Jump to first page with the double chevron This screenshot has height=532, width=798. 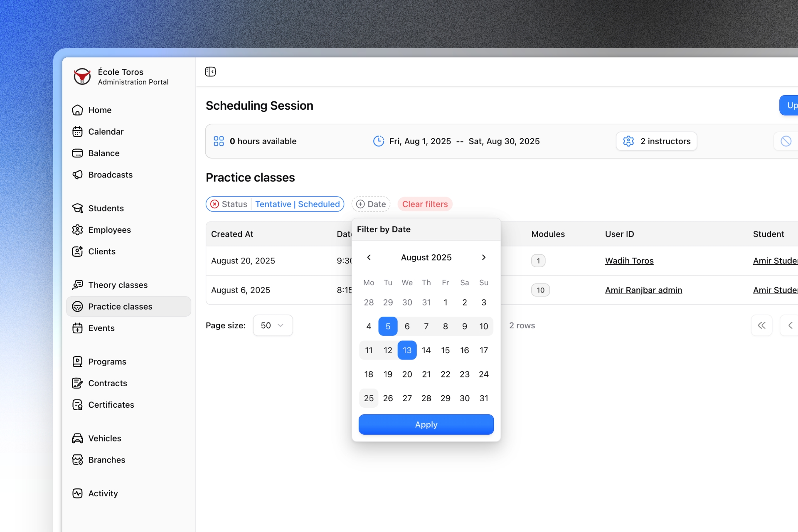click(761, 325)
